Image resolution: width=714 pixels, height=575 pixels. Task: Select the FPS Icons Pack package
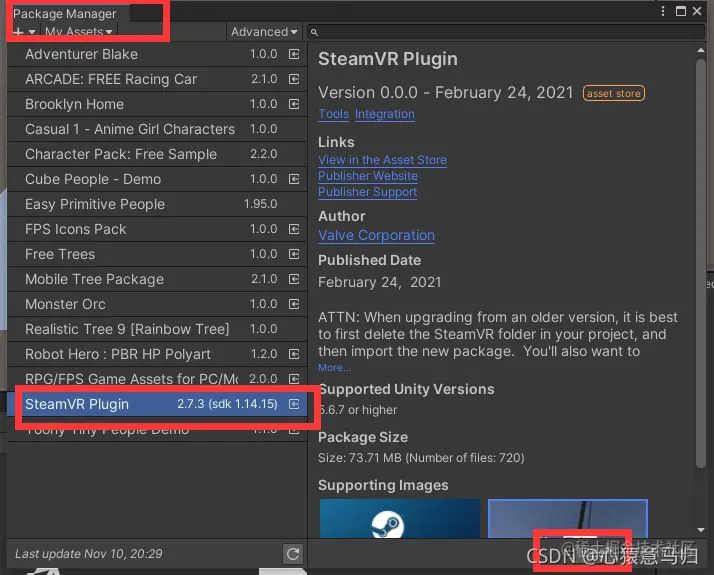click(x=157, y=229)
